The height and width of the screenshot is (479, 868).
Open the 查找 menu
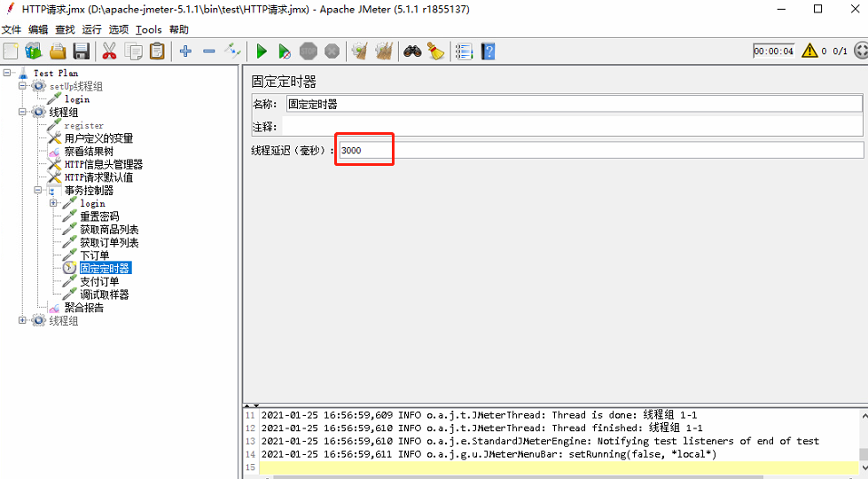coord(65,29)
